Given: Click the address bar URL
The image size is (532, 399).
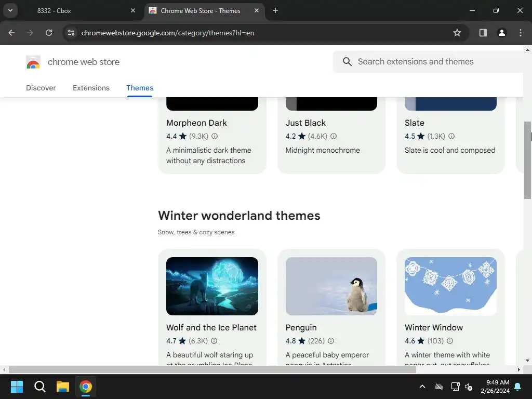Looking at the screenshot, I should pos(168,33).
